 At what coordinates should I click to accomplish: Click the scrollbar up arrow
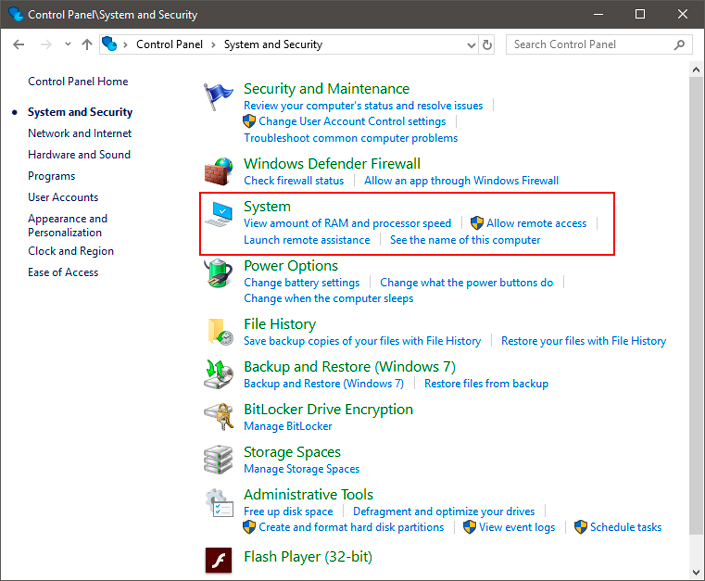click(x=696, y=69)
